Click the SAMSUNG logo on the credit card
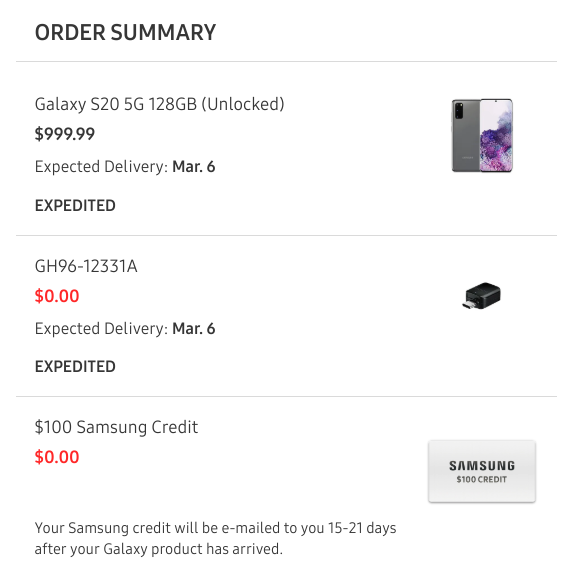The image size is (575, 577). (x=482, y=466)
